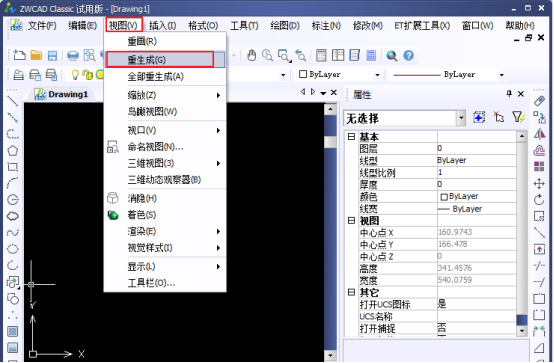Open the 帮助(H) menu
The image size is (554, 363).
click(520, 25)
